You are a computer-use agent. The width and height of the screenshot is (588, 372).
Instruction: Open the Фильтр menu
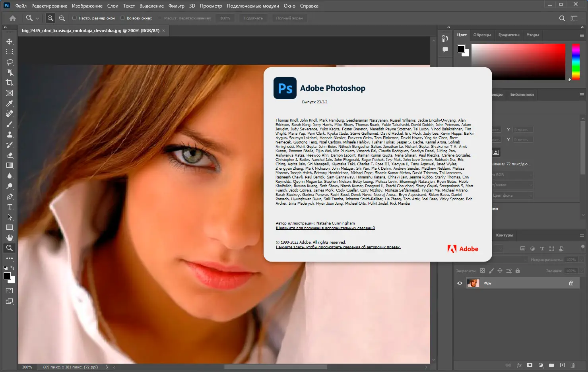click(x=176, y=6)
